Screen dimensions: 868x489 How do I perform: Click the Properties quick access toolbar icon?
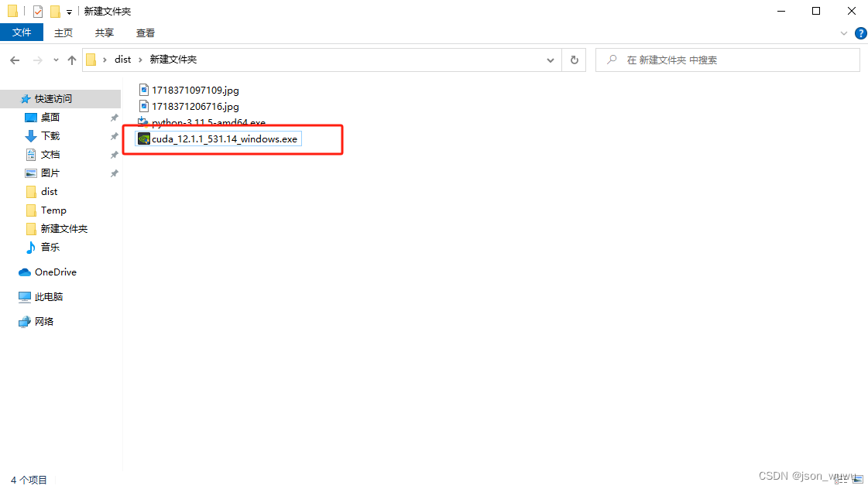[x=38, y=11]
